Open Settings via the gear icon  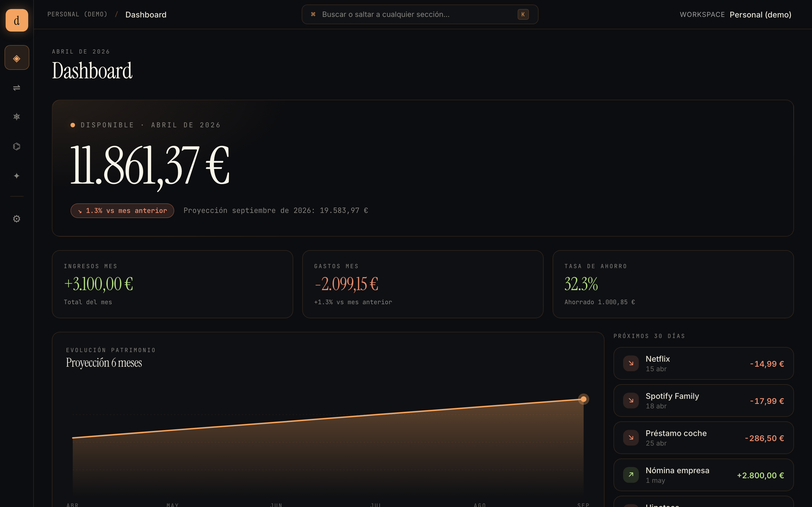tap(16, 219)
